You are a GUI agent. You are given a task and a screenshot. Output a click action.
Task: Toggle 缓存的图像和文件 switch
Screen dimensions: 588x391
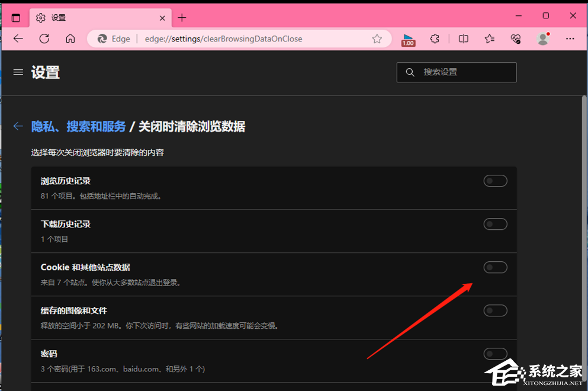tap(495, 310)
